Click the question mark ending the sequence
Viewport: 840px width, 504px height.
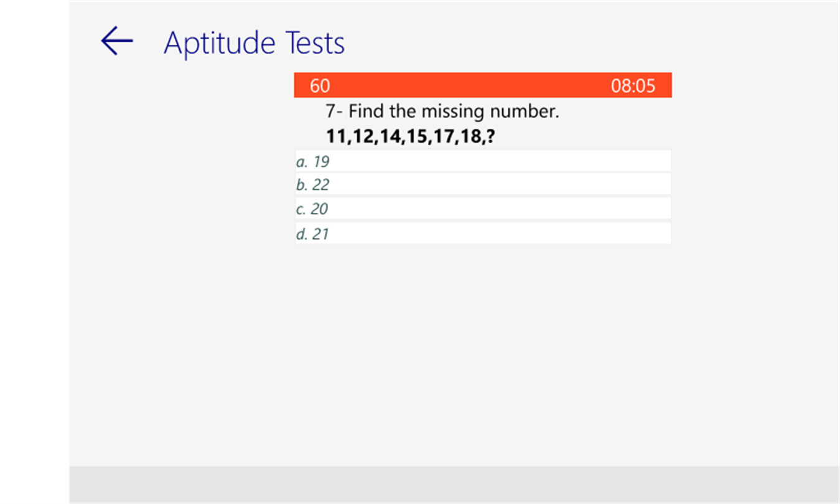[490, 136]
